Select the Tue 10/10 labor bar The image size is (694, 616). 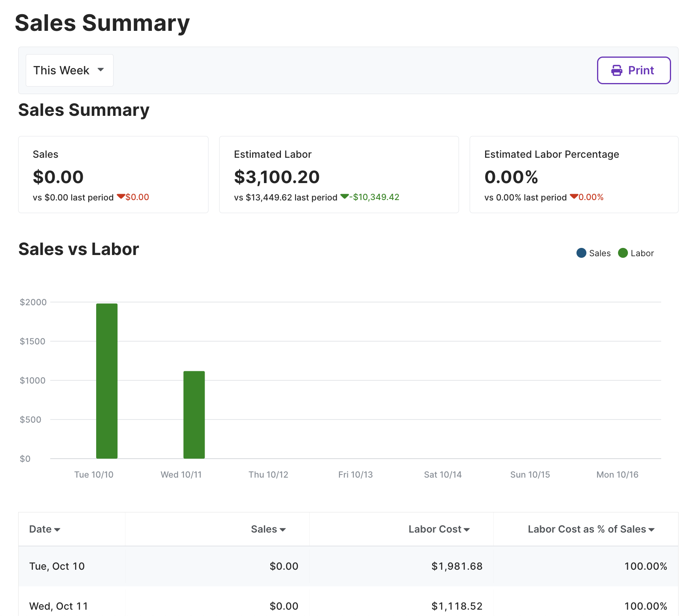tap(107, 381)
